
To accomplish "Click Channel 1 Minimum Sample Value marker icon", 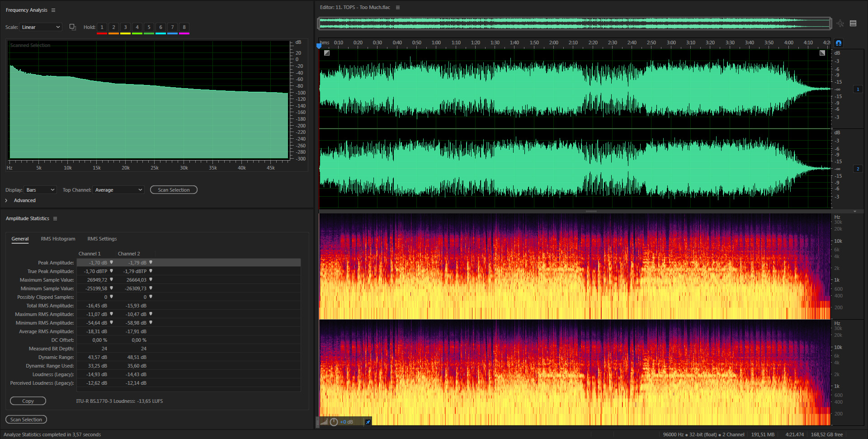I will [x=111, y=288].
